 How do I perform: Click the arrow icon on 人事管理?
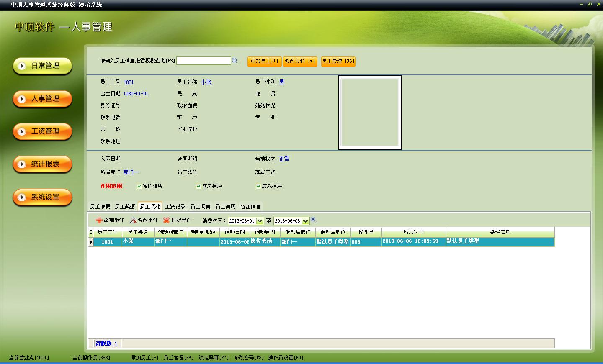coord(22,99)
